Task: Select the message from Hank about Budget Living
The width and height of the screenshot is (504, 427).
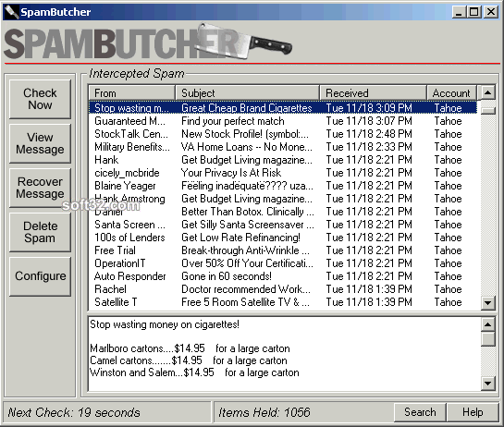Action: pyautogui.click(x=283, y=160)
